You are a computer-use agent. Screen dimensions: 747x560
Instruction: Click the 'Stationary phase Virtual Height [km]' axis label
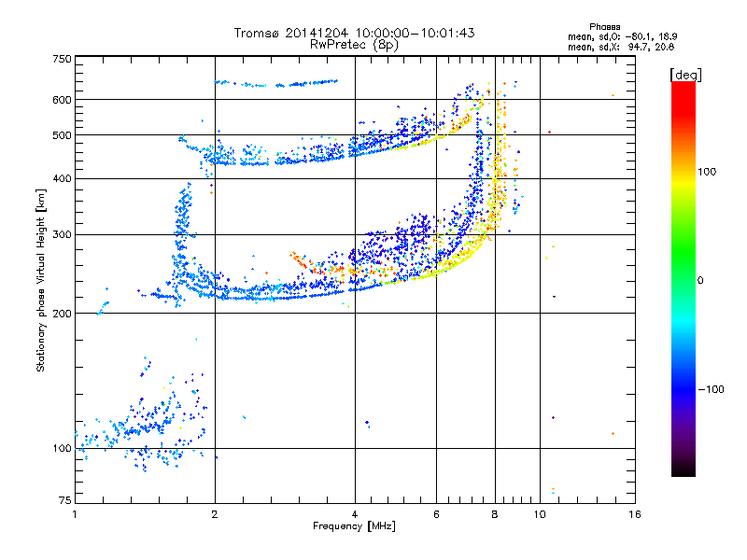[41, 280]
